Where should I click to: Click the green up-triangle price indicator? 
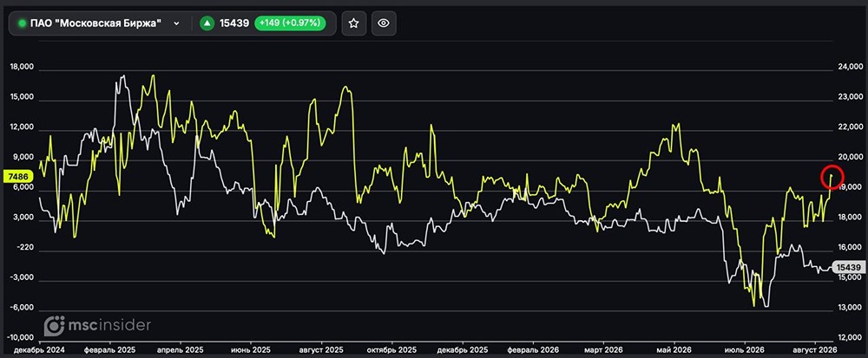pyautogui.click(x=207, y=23)
